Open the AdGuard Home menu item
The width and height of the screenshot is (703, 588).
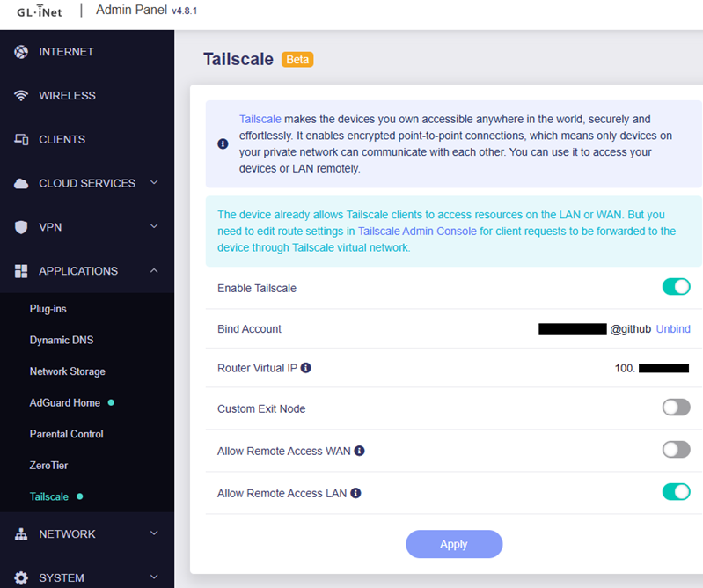pyautogui.click(x=65, y=402)
